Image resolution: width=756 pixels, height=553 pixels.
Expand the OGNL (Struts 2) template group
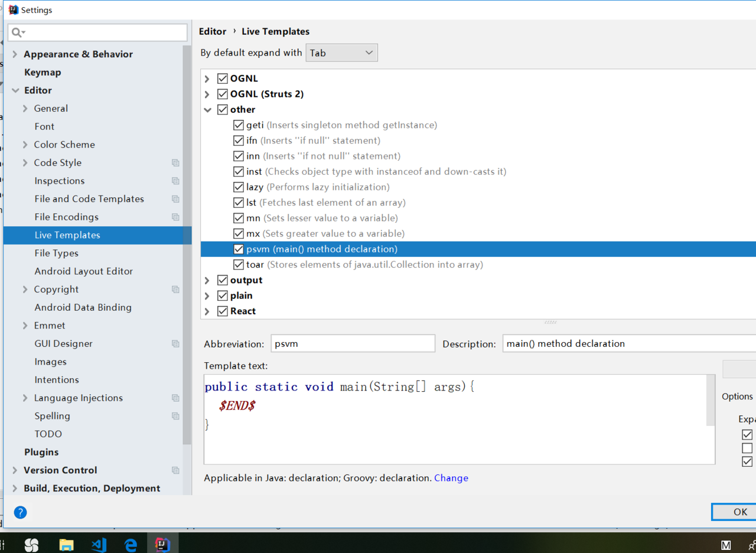pyautogui.click(x=207, y=94)
